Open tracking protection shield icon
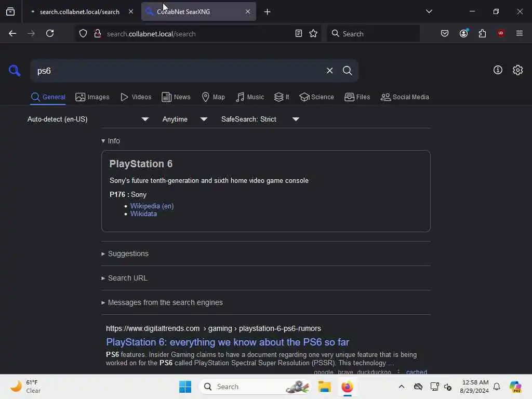532x399 pixels. click(x=83, y=34)
